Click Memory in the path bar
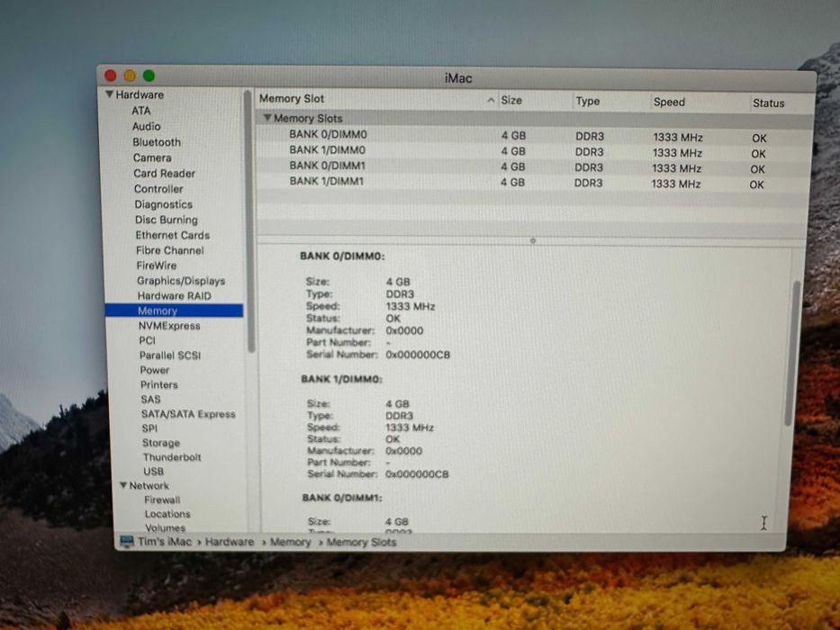This screenshot has width=840, height=630. point(291,542)
